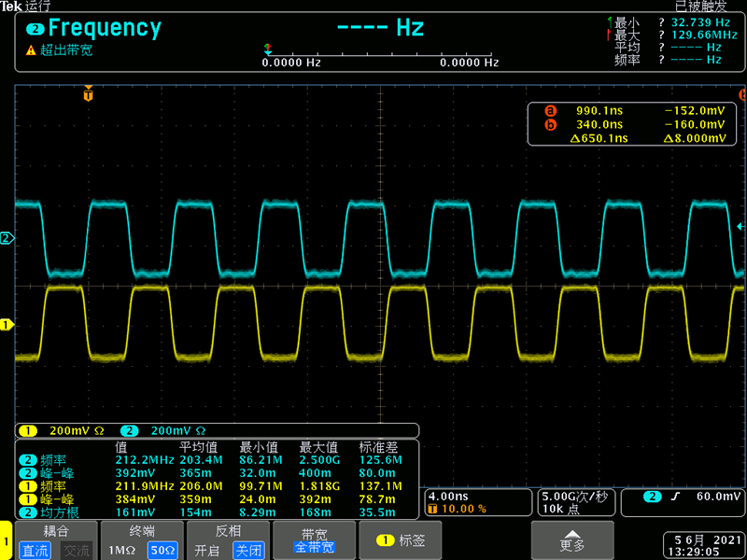
Task: Turn invert 关闭 off
Action: point(247,550)
